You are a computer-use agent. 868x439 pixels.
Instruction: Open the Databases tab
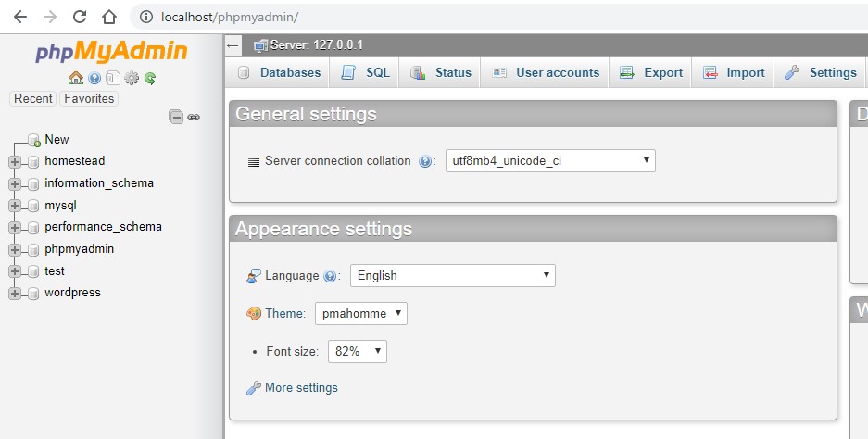[x=279, y=72]
